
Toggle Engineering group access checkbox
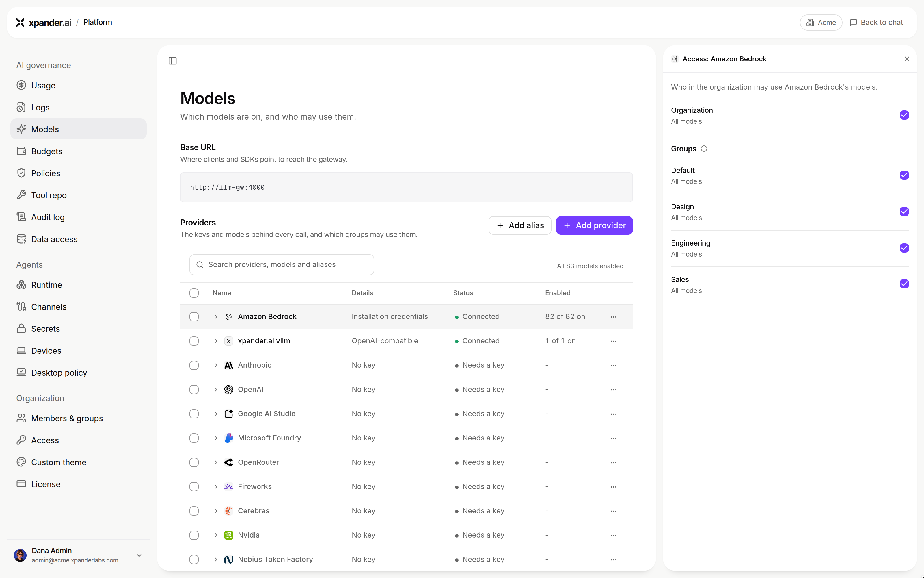click(904, 248)
